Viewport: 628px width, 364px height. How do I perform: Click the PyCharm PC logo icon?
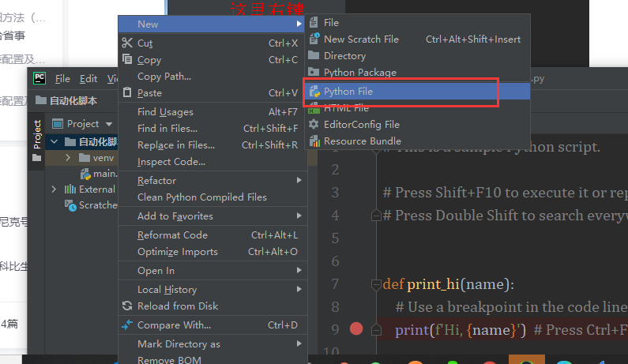[39, 78]
